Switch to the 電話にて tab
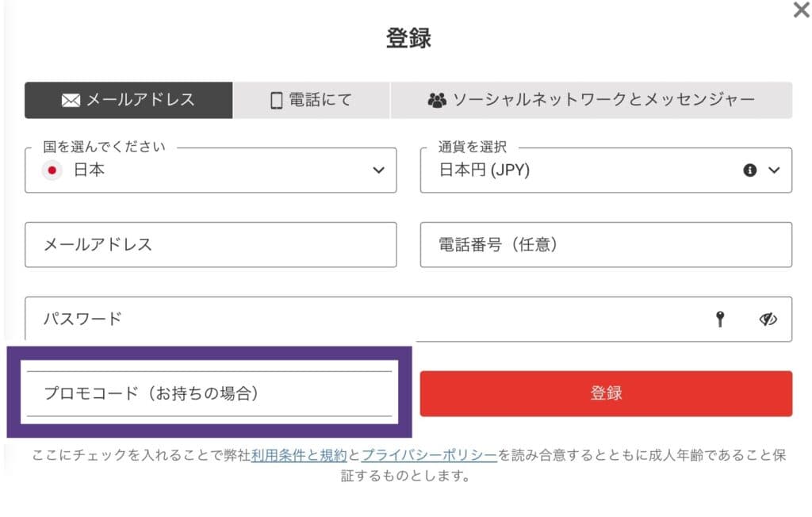Image resolution: width=812 pixels, height=517 pixels. point(311,101)
